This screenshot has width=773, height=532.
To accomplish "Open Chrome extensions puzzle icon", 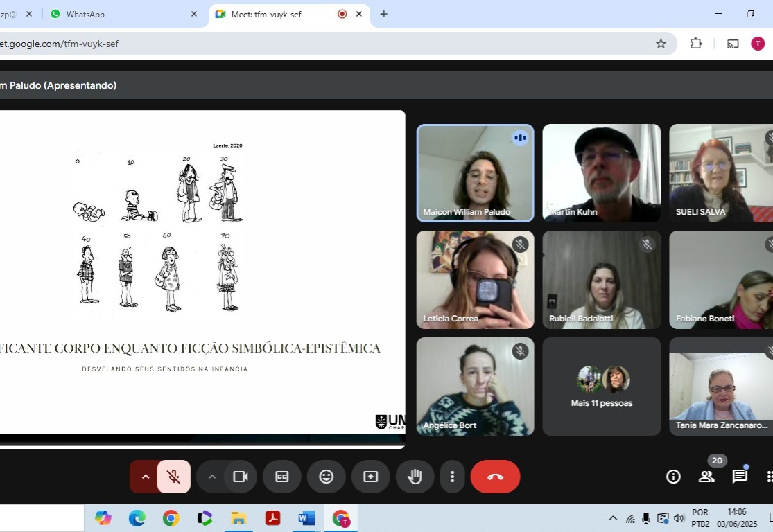I will click(x=696, y=44).
